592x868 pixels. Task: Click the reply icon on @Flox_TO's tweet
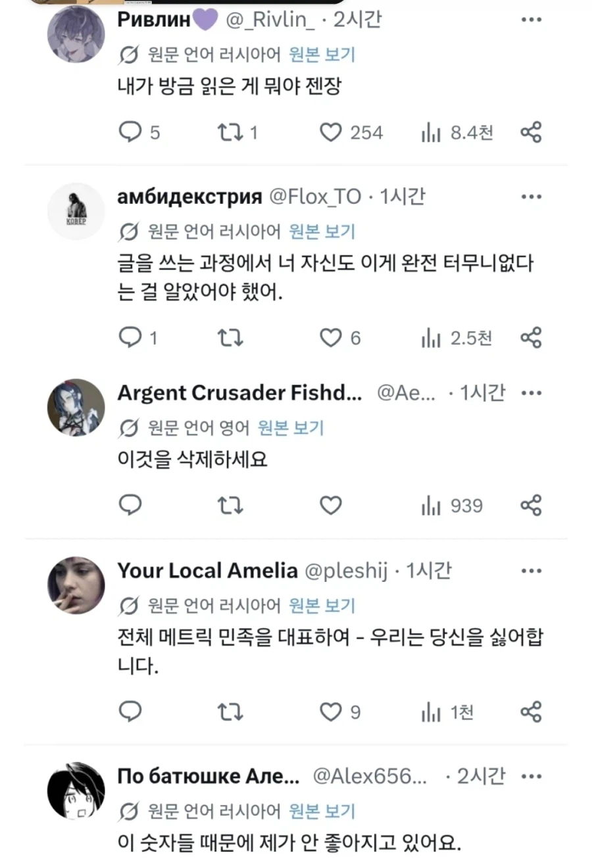click(x=131, y=337)
